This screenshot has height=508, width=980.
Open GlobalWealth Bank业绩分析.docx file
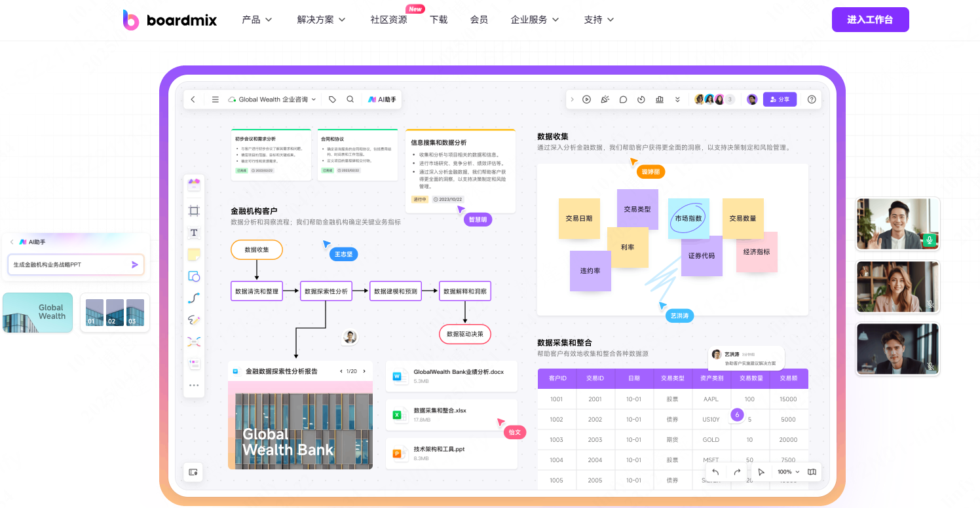click(x=451, y=376)
